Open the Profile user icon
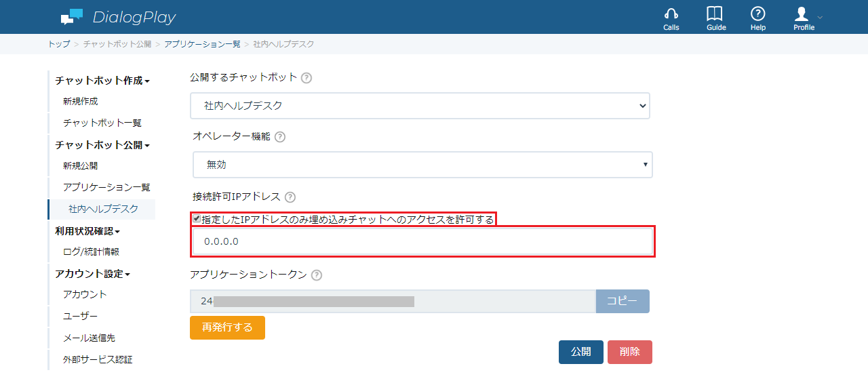This screenshot has height=383, width=868. (802, 14)
